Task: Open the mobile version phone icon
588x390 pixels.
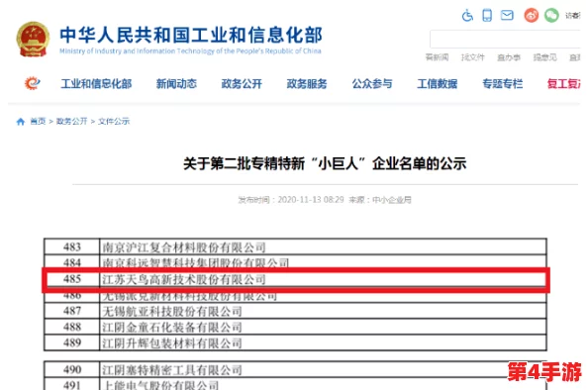Action: click(487, 16)
